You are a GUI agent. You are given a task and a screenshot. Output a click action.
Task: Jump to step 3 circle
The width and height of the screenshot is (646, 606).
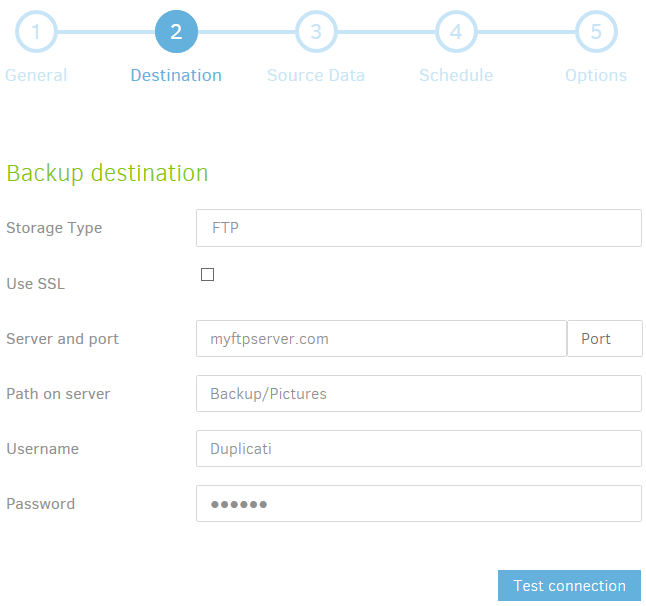(316, 32)
